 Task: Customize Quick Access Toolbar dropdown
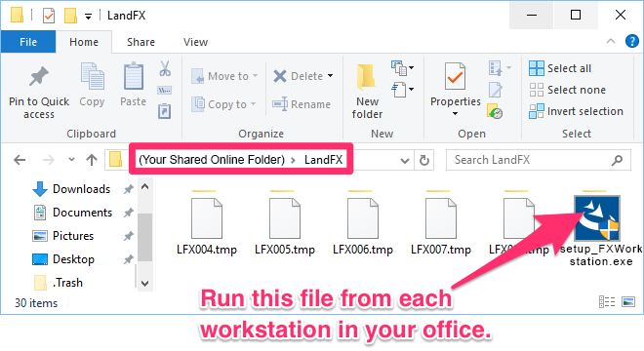88,17
